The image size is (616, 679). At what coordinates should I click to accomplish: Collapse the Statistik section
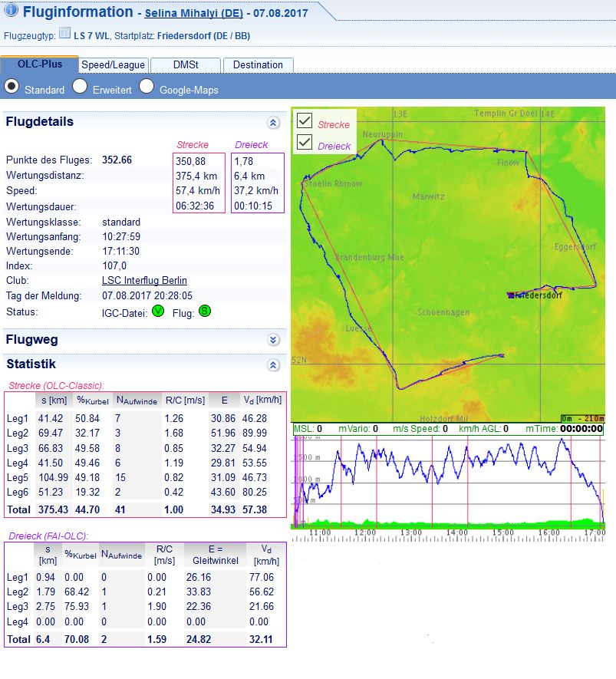point(273,365)
